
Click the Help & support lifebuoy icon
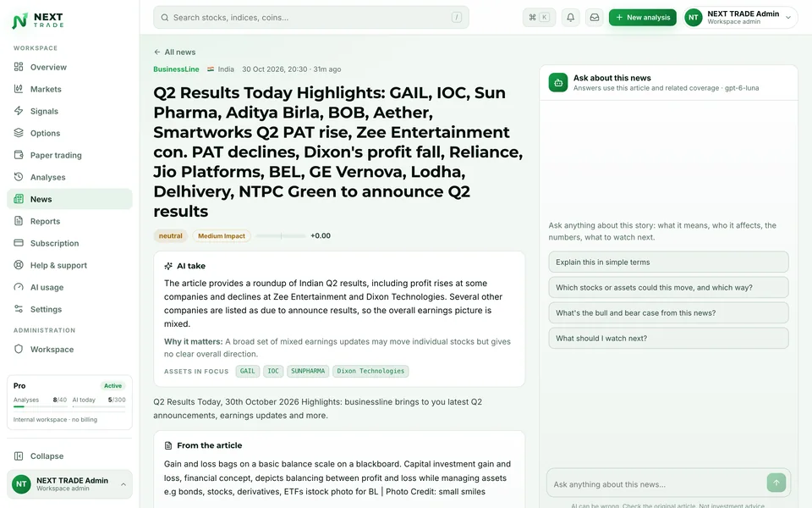click(x=19, y=265)
